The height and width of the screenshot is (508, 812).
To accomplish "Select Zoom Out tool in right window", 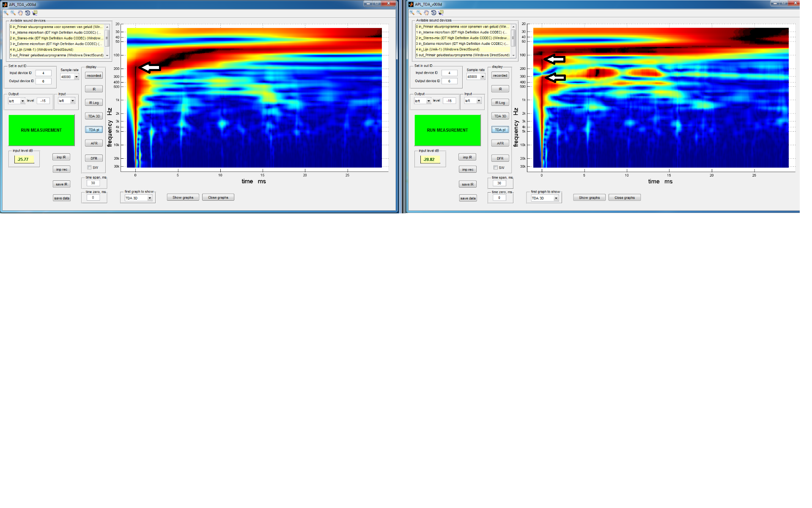I will (419, 13).
